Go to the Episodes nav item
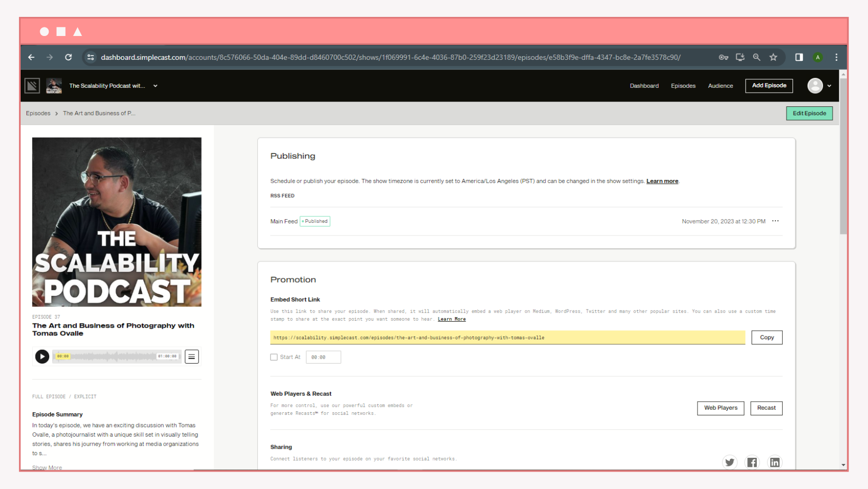Viewport: 868px width, 489px height. 683,86
